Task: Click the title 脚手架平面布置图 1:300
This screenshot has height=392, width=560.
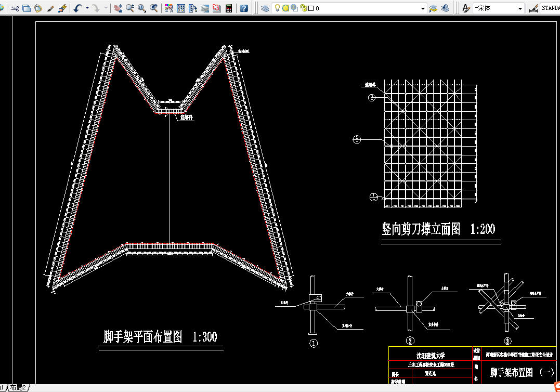Action: [x=160, y=337]
